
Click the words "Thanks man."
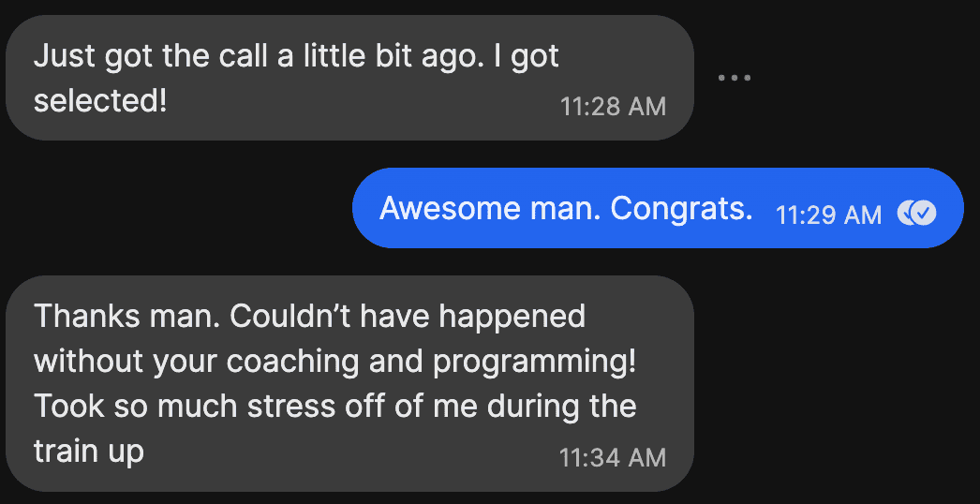[127, 316]
